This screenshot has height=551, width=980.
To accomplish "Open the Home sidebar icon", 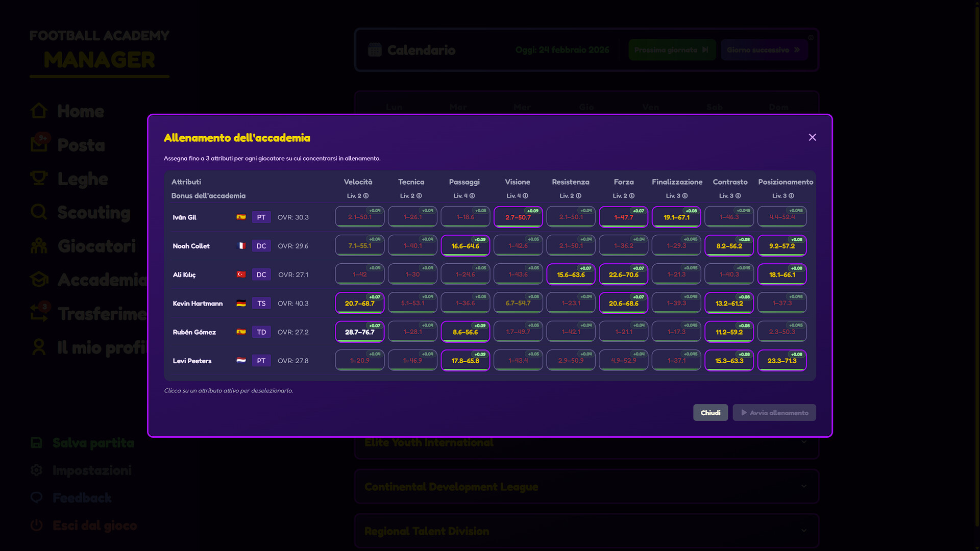I will pyautogui.click(x=39, y=111).
